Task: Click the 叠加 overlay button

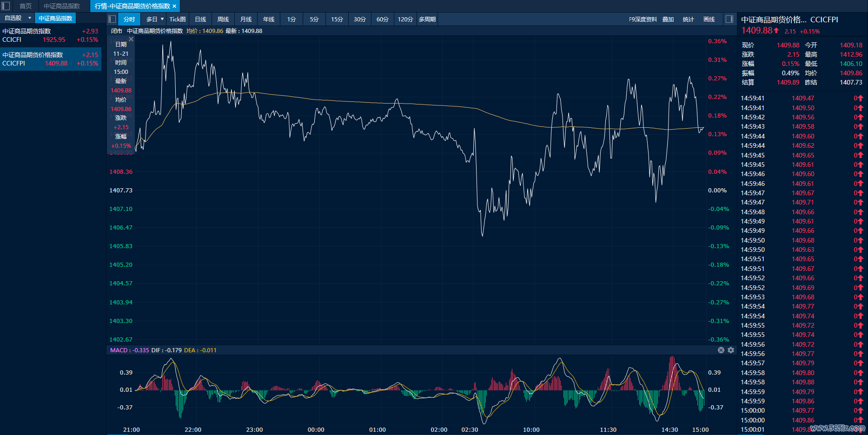Action: tap(668, 19)
